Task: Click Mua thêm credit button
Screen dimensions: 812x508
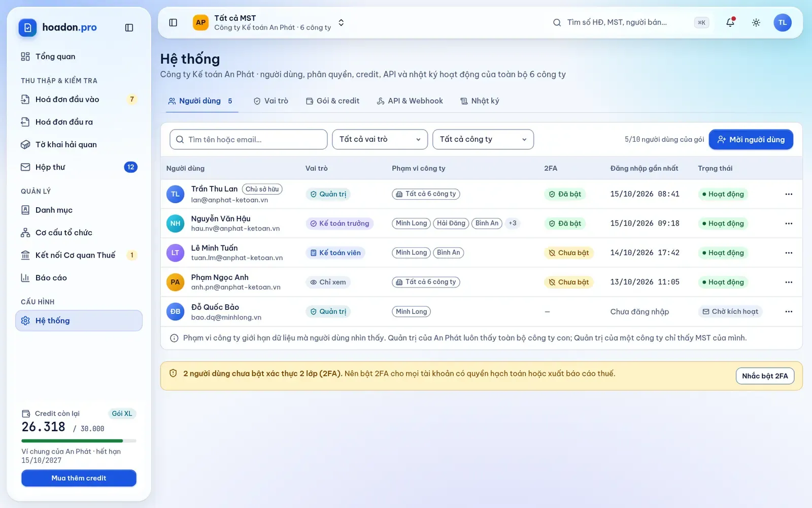Action: click(x=79, y=478)
